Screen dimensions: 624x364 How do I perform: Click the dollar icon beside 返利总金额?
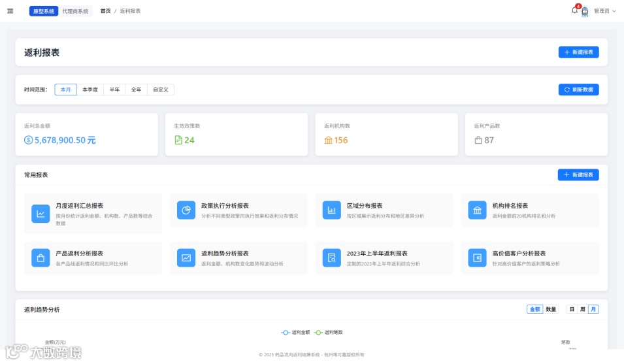point(28,140)
